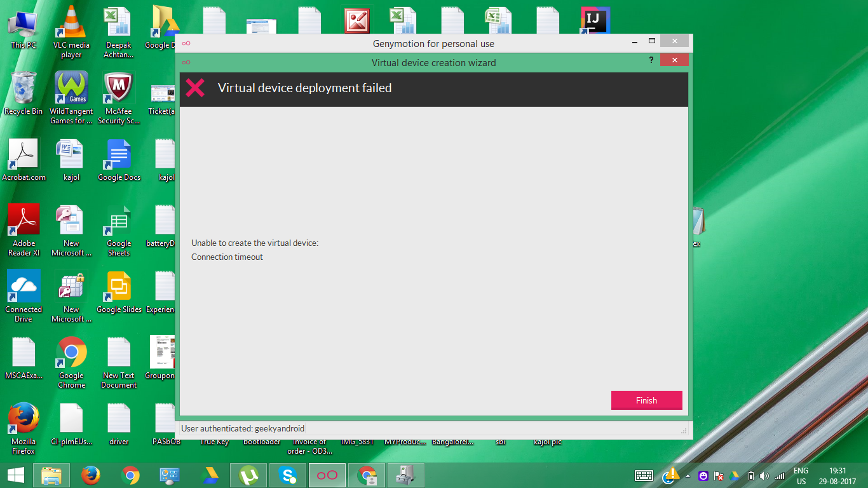Click the Windows Start button
This screenshot has height=488, width=868.
coord(16,475)
